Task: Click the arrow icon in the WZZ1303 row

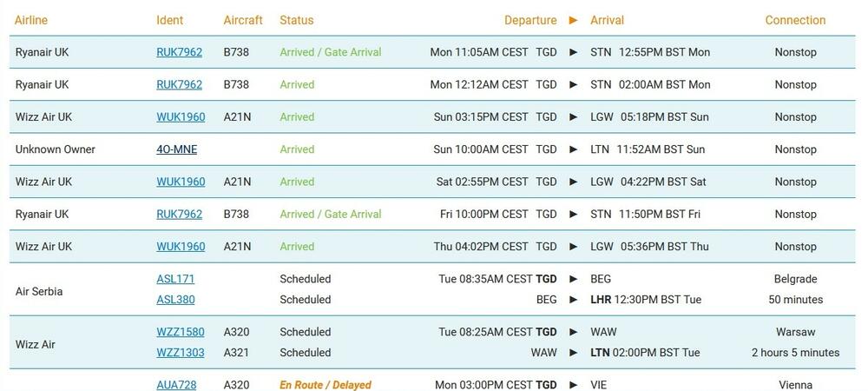Action: tap(573, 353)
